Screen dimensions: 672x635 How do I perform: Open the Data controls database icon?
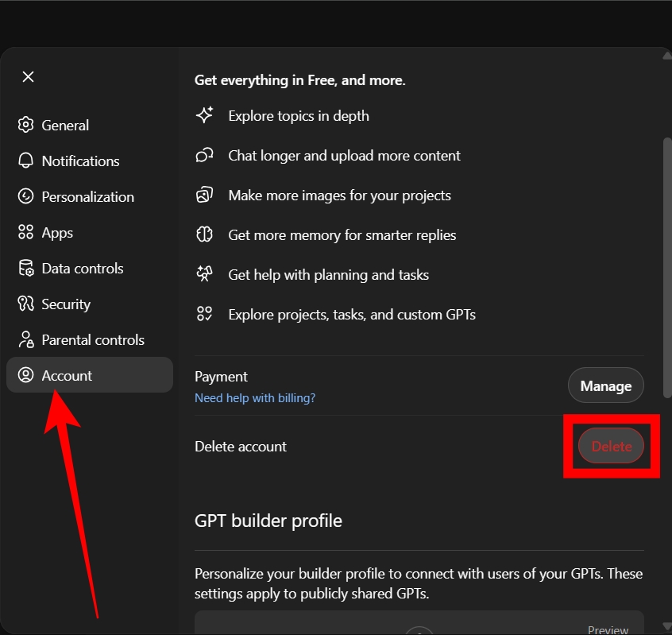(x=25, y=268)
